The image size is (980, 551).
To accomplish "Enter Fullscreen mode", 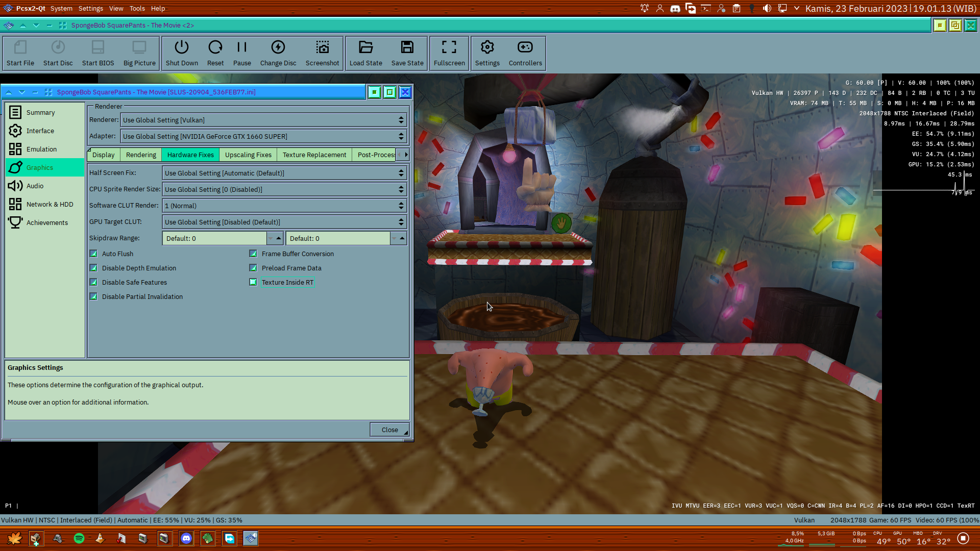I will point(449,53).
